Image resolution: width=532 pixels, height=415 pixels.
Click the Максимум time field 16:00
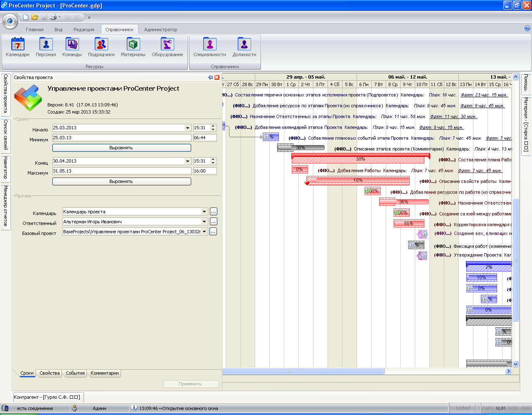click(x=205, y=171)
